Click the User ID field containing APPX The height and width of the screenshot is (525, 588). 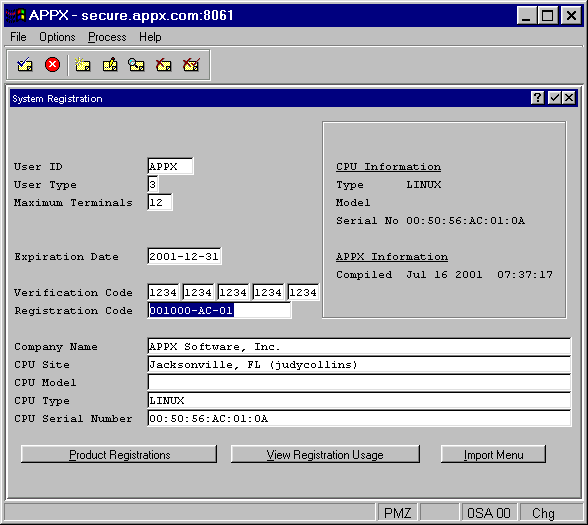pyautogui.click(x=170, y=166)
